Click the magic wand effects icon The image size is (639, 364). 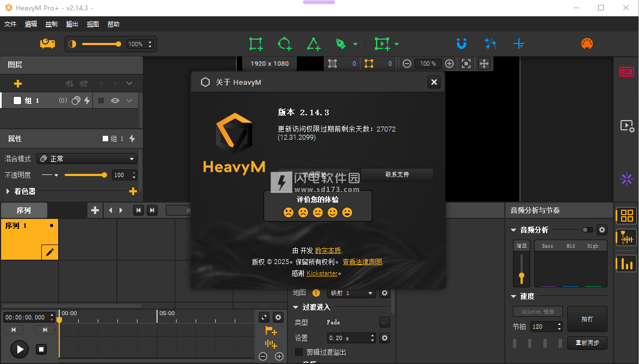(491, 44)
